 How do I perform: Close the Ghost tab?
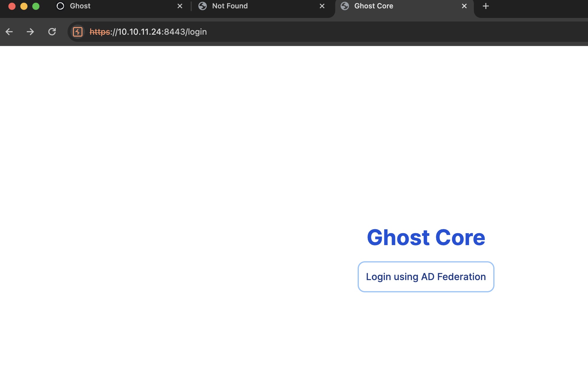(180, 6)
